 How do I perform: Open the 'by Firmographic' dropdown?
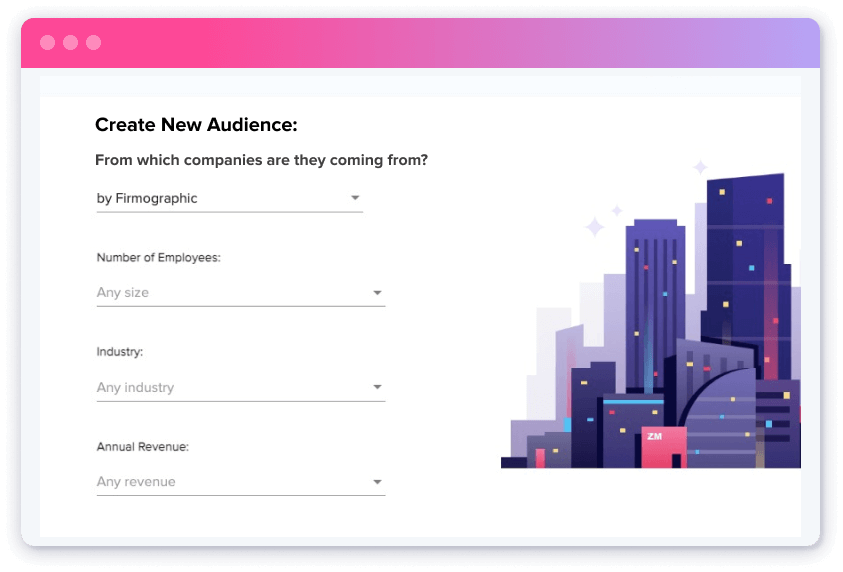[230, 198]
